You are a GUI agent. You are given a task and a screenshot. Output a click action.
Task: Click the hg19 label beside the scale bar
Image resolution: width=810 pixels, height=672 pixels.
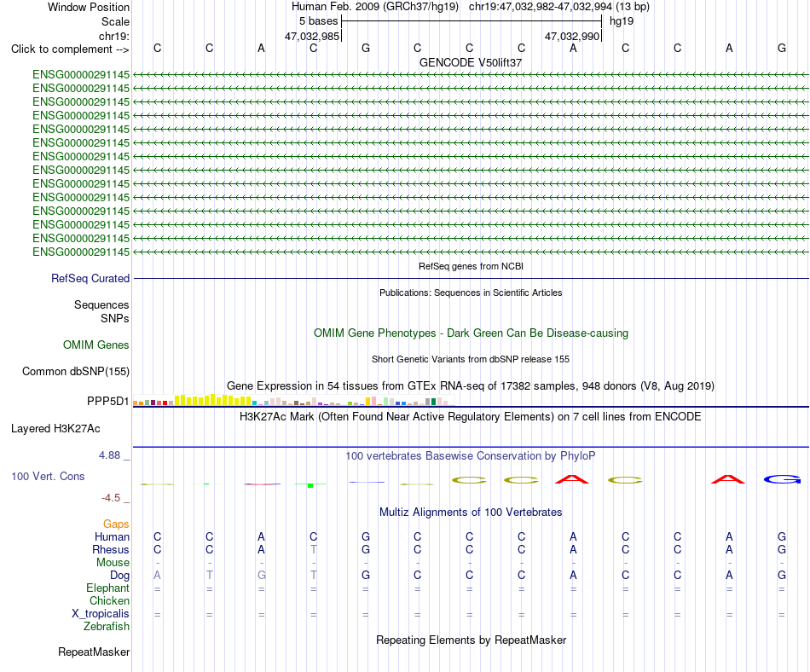(622, 21)
